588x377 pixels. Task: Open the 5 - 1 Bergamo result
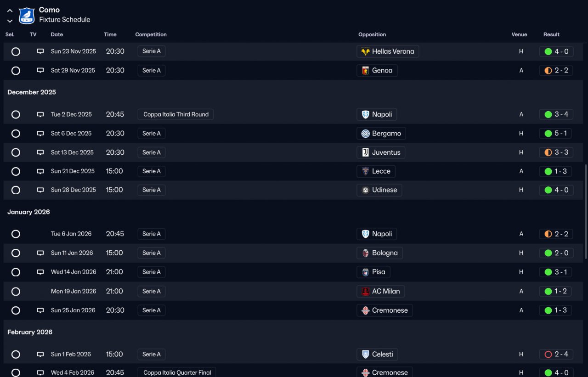[x=556, y=134]
